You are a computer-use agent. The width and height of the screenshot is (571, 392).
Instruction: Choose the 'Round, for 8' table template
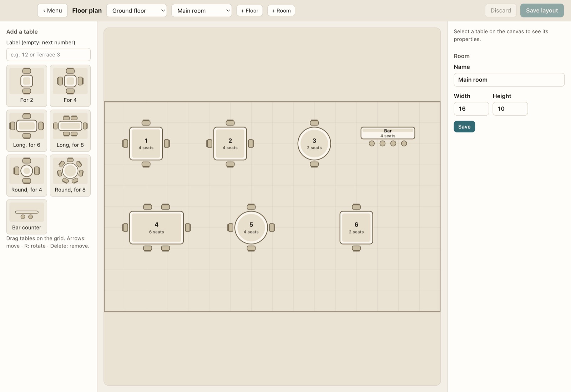point(70,175)
